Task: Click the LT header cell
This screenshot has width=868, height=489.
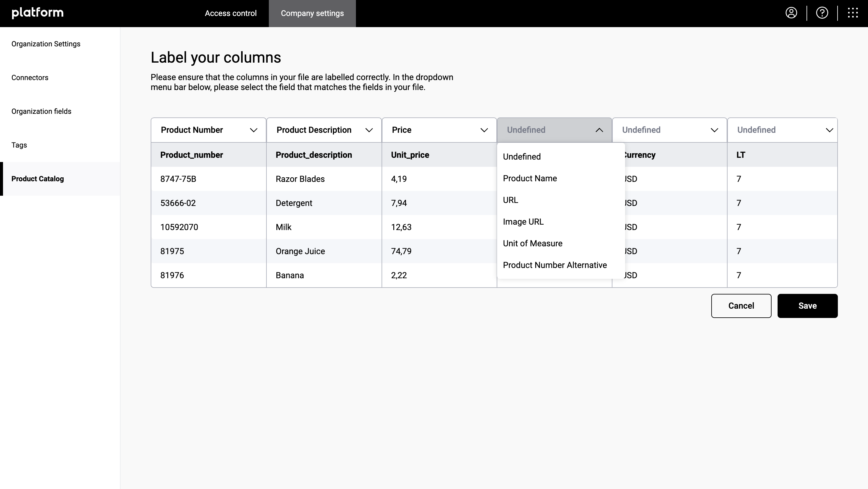Action: pos(782,155)
